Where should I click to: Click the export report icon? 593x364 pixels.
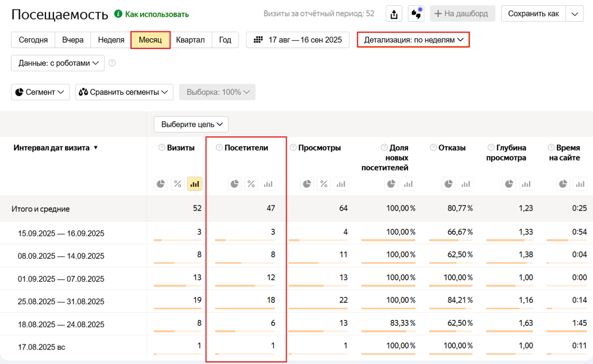[394, 14]
